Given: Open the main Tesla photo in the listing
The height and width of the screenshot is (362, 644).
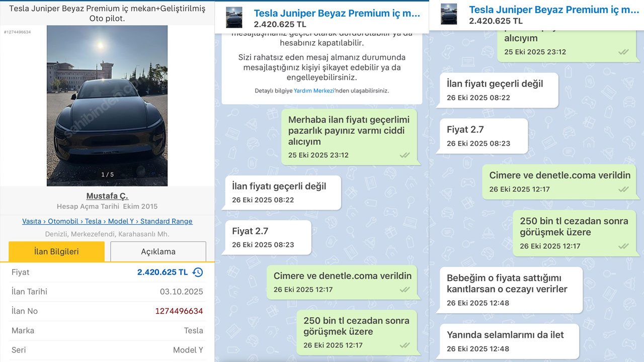Looking at the screenshot, I should (107, 106).
